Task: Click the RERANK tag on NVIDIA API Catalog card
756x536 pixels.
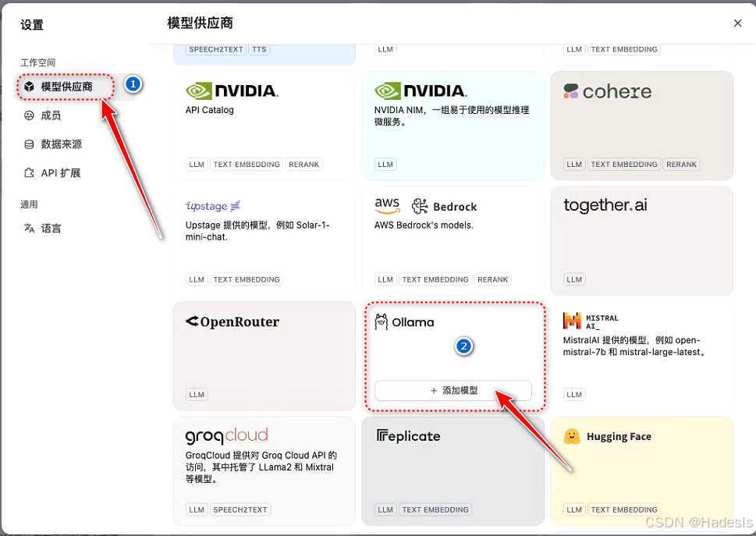Action: (303, 165)
